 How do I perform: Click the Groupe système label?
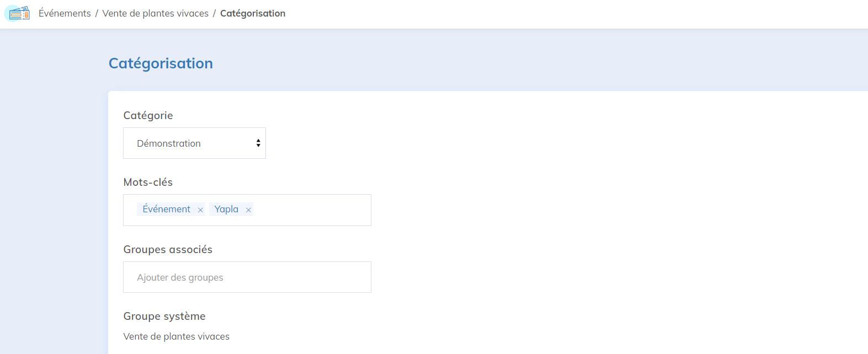pyautogui.click(x=164, y=316)
